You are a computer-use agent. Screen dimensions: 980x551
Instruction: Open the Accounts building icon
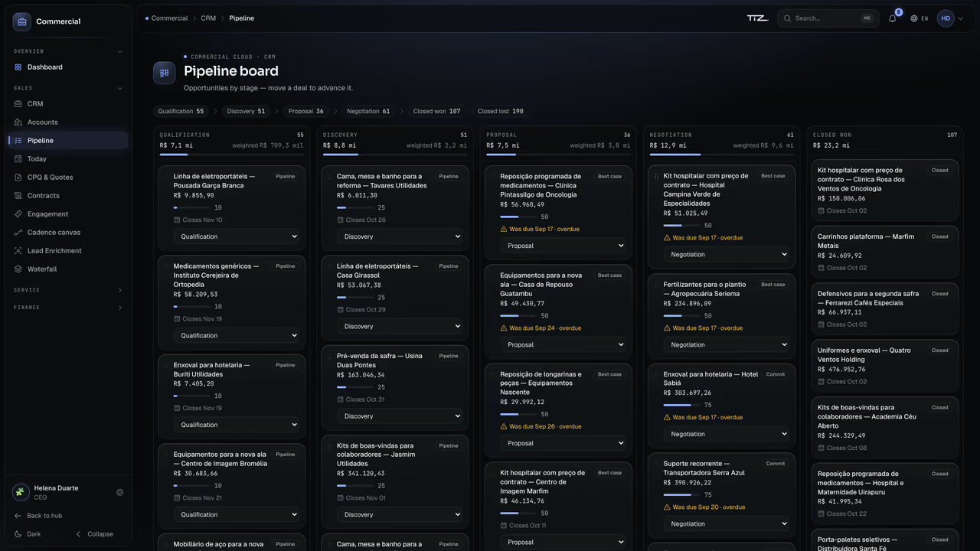18,122
